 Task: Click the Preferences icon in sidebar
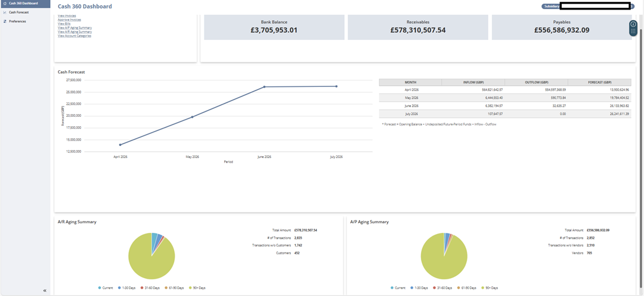[x=5, y=21]
